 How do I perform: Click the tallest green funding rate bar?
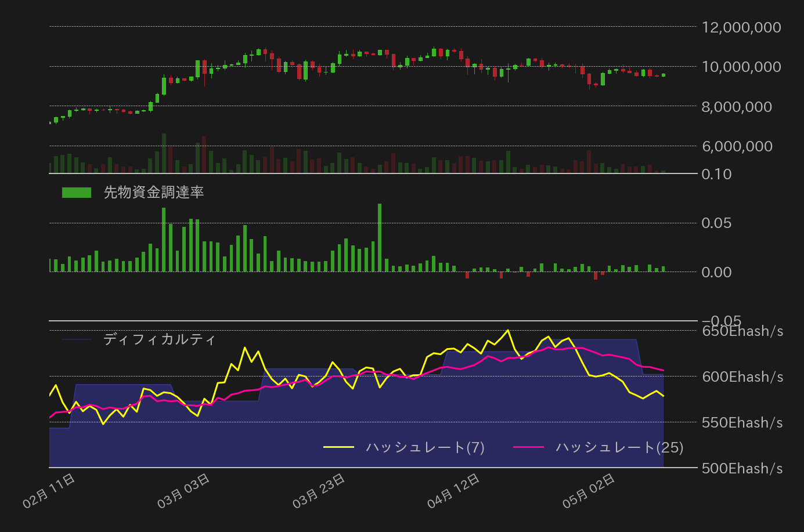380,237
